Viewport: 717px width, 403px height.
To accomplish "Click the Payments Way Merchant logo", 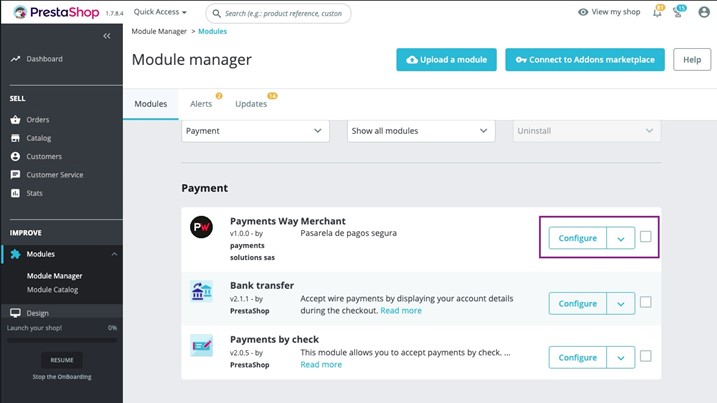I will [202, 228].
